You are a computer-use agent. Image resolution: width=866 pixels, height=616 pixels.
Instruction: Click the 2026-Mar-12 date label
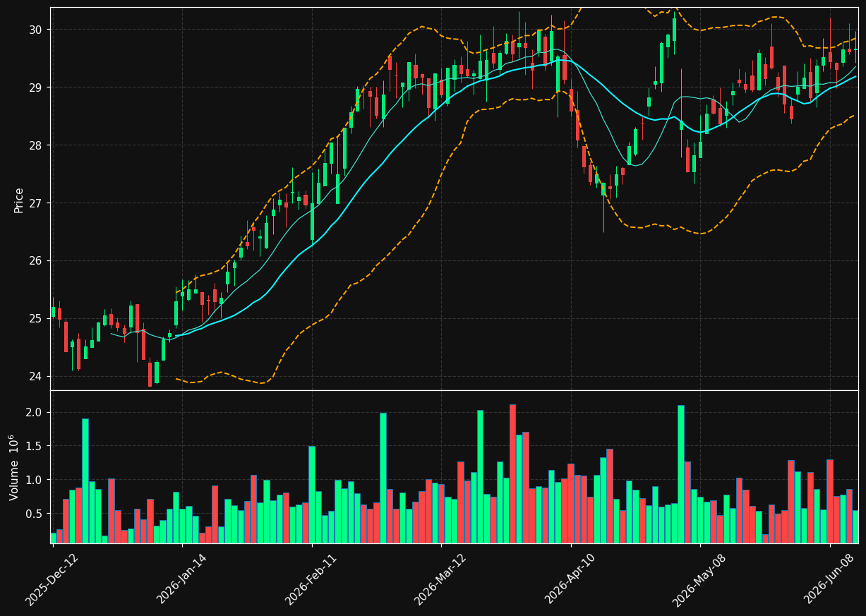[x=440, y=579]
